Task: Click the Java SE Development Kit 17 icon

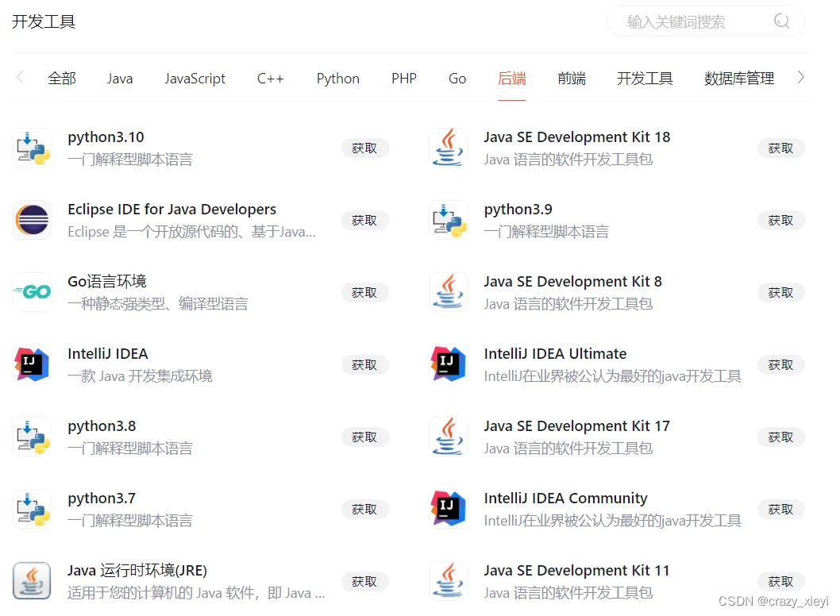Action: point(449,437)
